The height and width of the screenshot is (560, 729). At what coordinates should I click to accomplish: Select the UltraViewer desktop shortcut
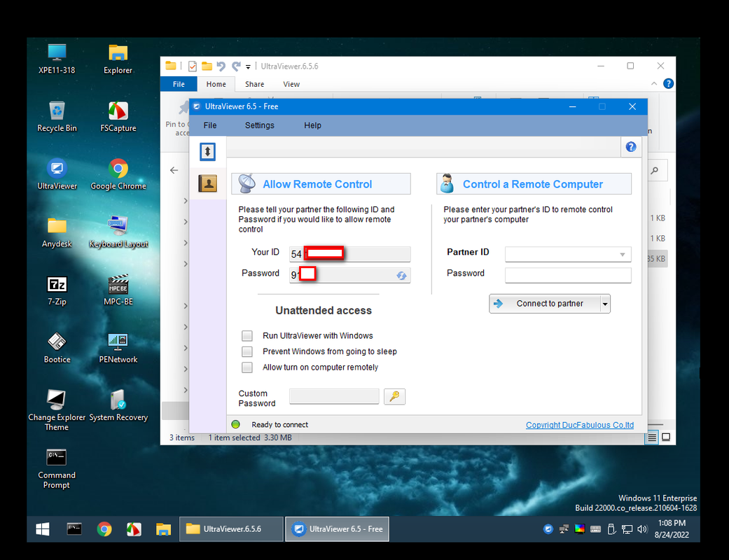pyautogui.click(x=57, y=174)
